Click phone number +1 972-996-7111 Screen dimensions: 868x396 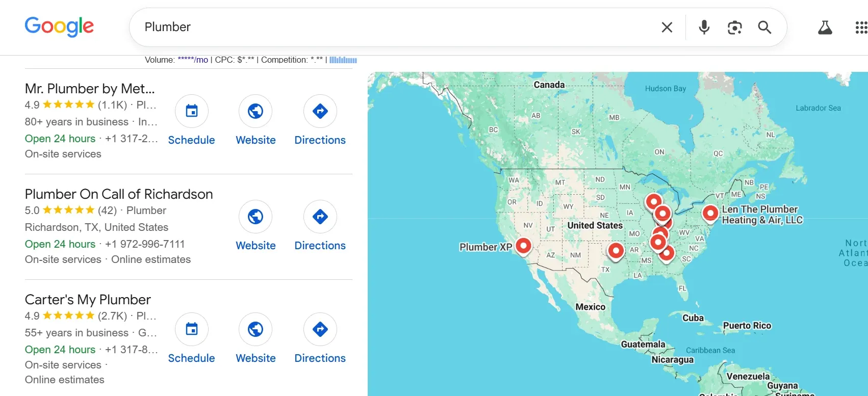(145, 244)
